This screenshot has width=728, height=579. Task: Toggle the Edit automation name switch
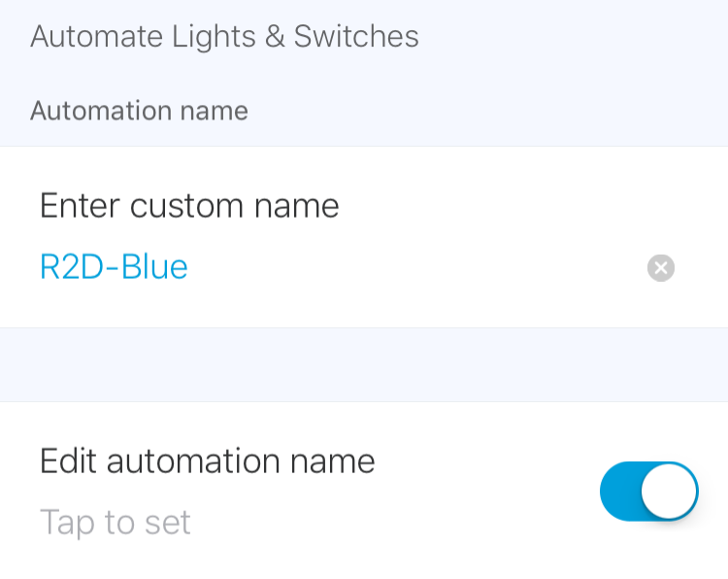[649, 491]
